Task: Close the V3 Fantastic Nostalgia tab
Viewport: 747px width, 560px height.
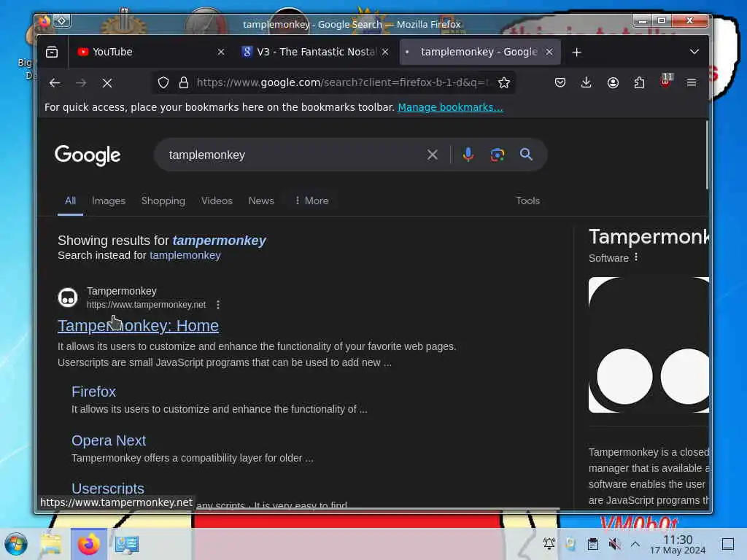Action: (x=385, y=52)
